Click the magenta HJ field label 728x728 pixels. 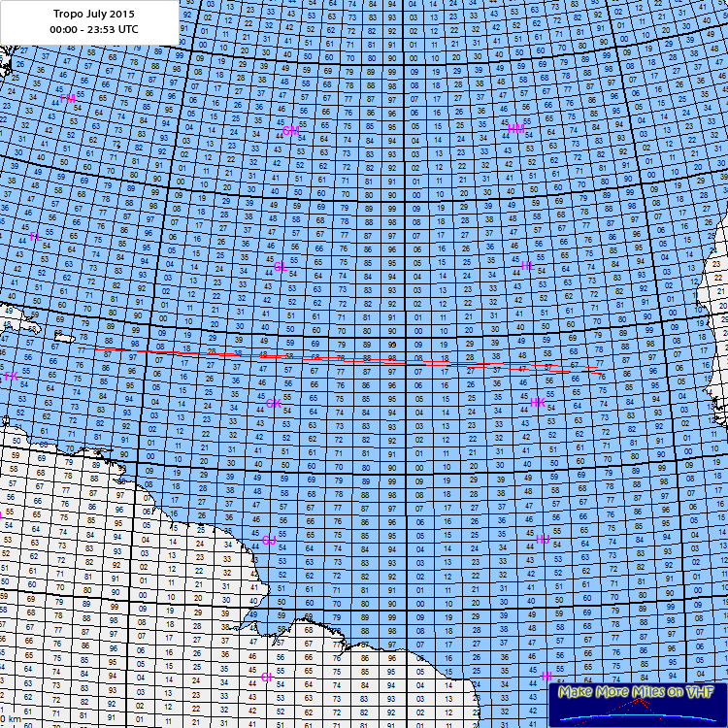coord(543,539)
